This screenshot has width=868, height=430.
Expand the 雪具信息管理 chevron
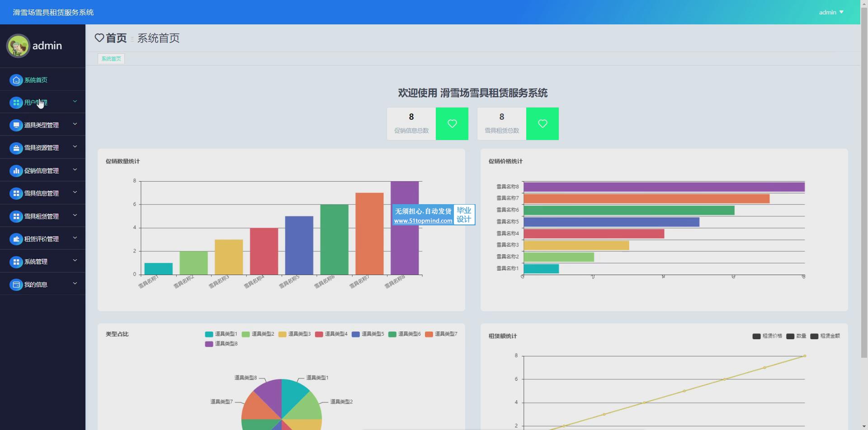tap(75, 192)
